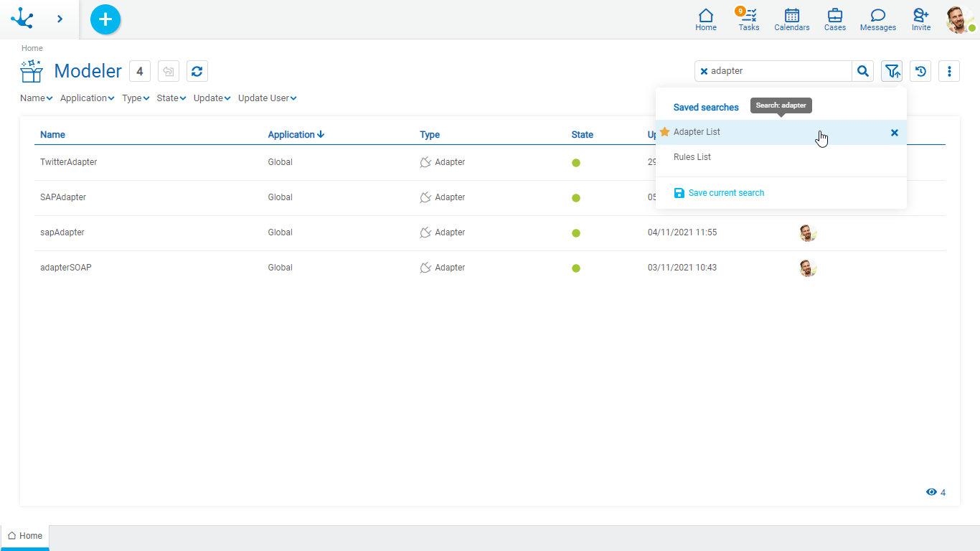This screenshot has height=551, width=980.
Task: Select the Rules List saved search
Action: (x=781, y=157)
